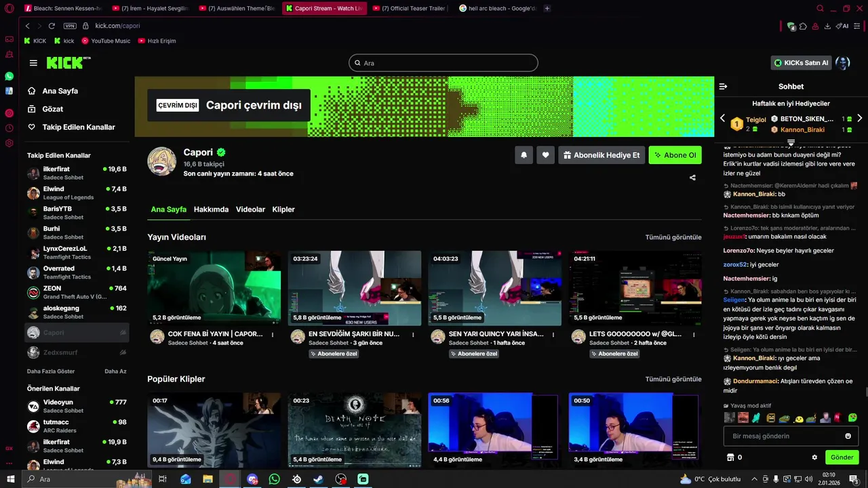Click the Opera VPN badge
This screenshot has width=868, height=488.
point(70,26)
